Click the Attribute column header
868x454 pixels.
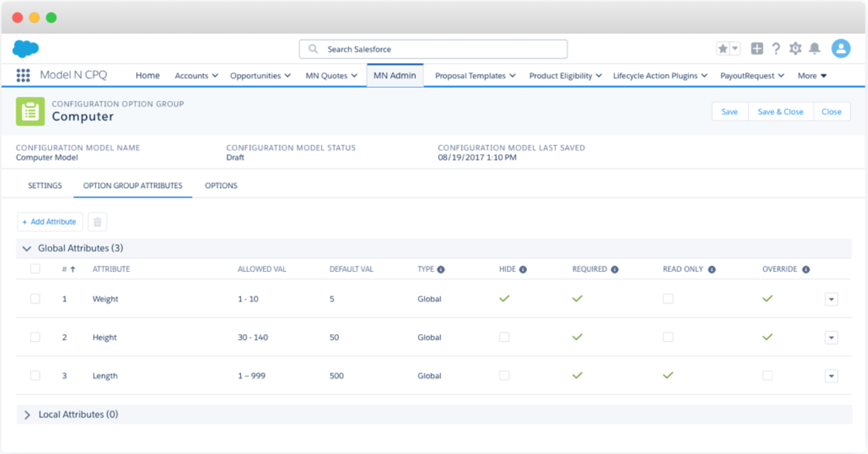pos(112,269)
